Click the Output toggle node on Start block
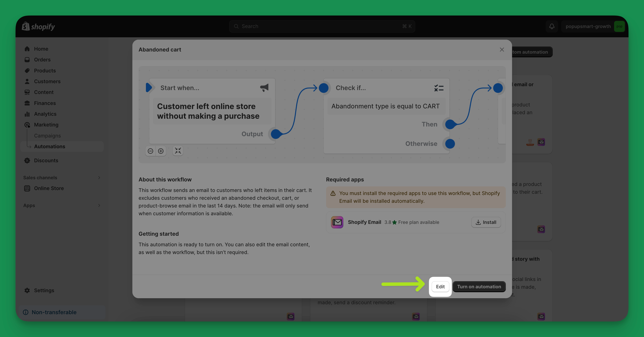 (x=276, y=134)
